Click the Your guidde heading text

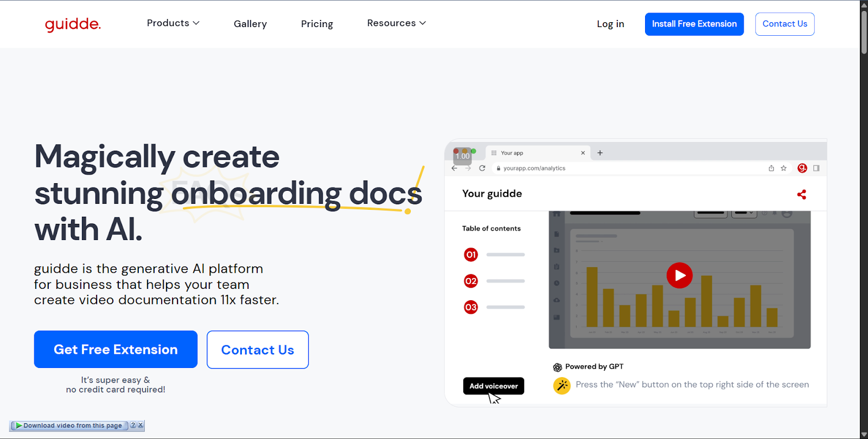coord(492,193)
